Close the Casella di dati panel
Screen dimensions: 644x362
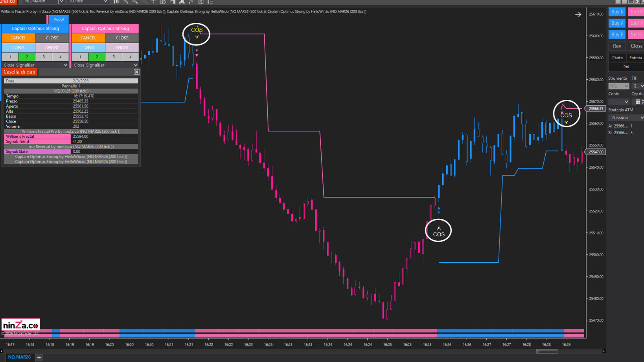point(136,72)
